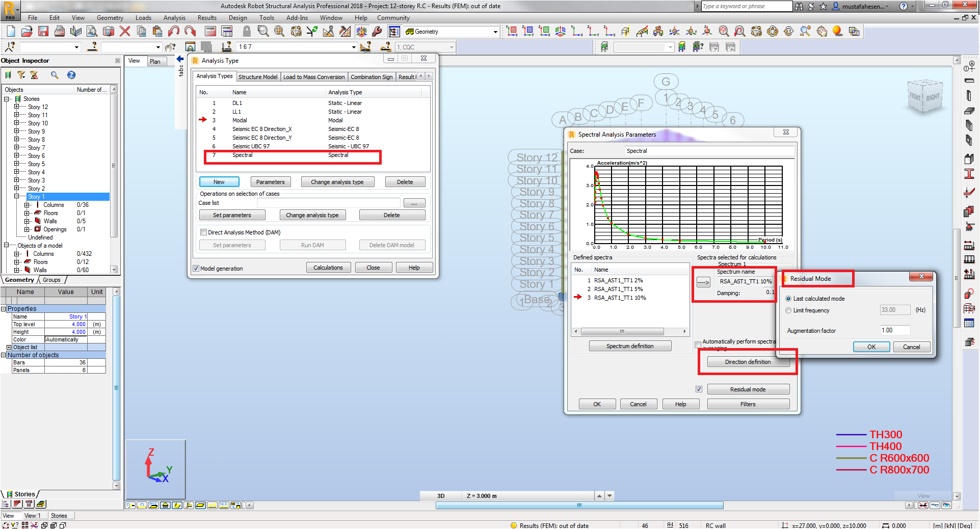The height and width of the screenshot is (529, 980).
Task: Click Defined spectra list horizontal scrollbar
Action: pyautogui.click(x=630, y=331)
